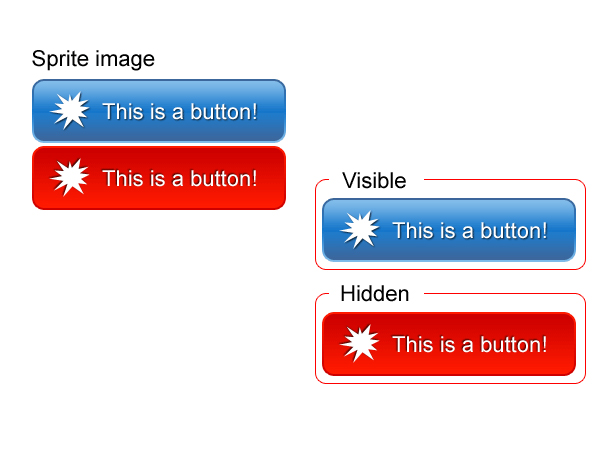Click the bottom border of the Hidden group box
The width and height of the screenshot is (615, 460).
(x=450, y=383)
